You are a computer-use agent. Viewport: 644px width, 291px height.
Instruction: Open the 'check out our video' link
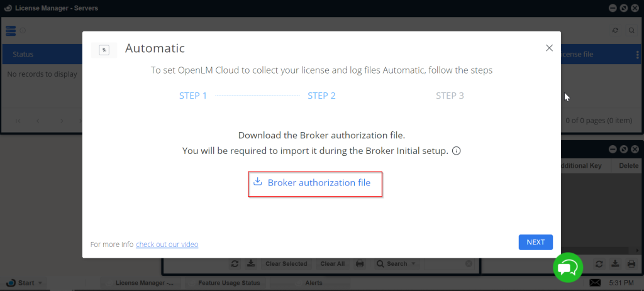tap(167, 244)
